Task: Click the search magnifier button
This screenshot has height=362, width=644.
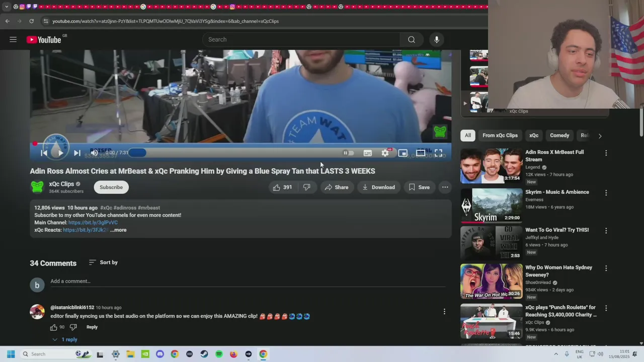Action: click(412, 39)
